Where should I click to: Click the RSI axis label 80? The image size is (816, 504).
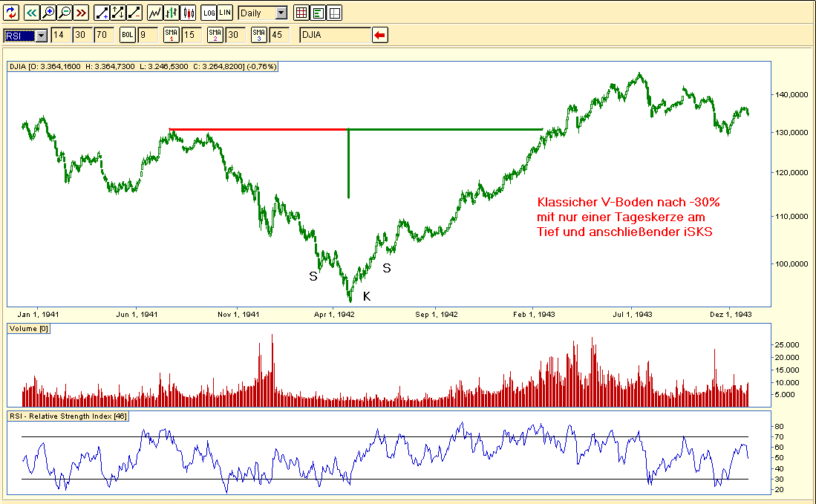click(779, 427)
